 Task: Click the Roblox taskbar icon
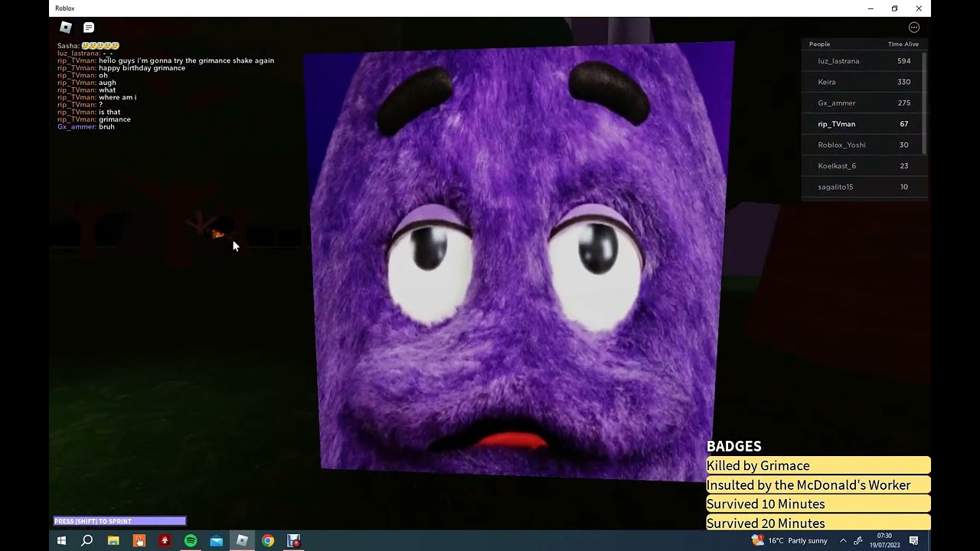[242, 541]
